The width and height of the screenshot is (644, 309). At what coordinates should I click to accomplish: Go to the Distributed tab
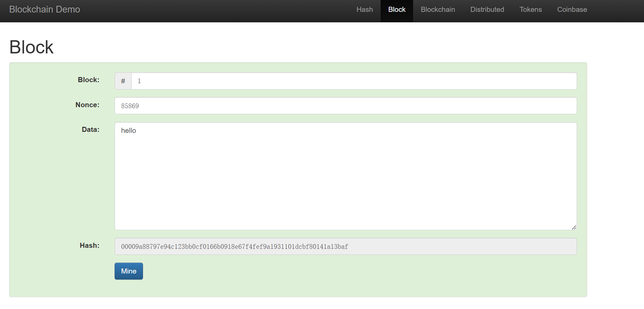(487, 9)
